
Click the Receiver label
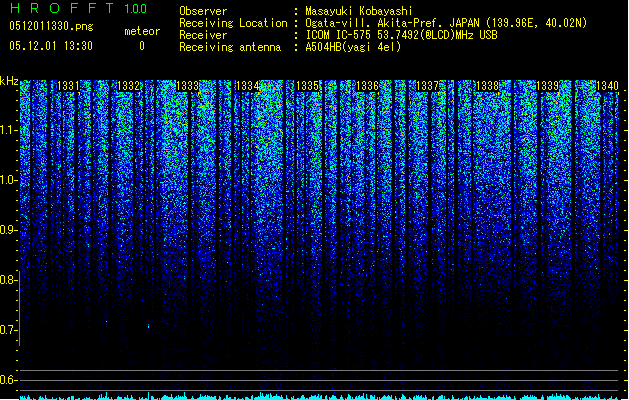click(203, 35)
